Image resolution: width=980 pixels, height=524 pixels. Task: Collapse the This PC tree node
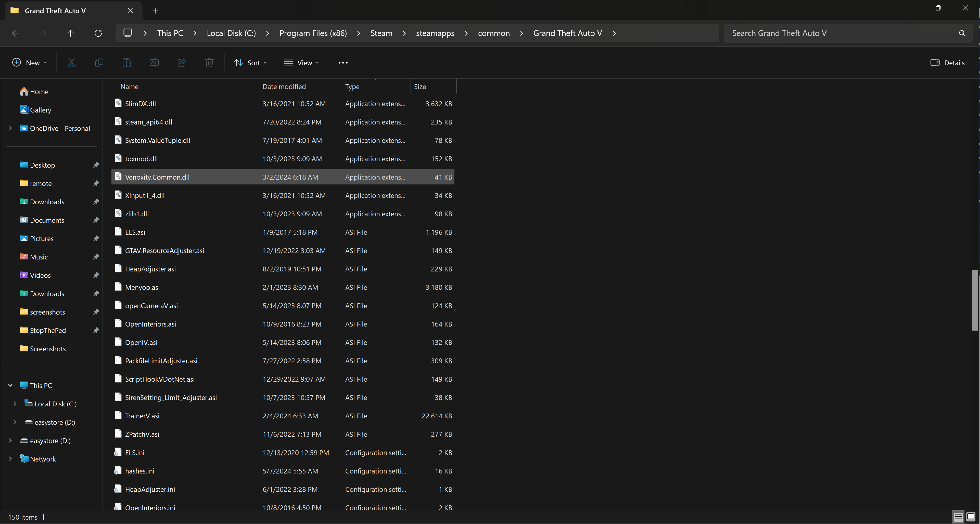click(x=10, y=385)
